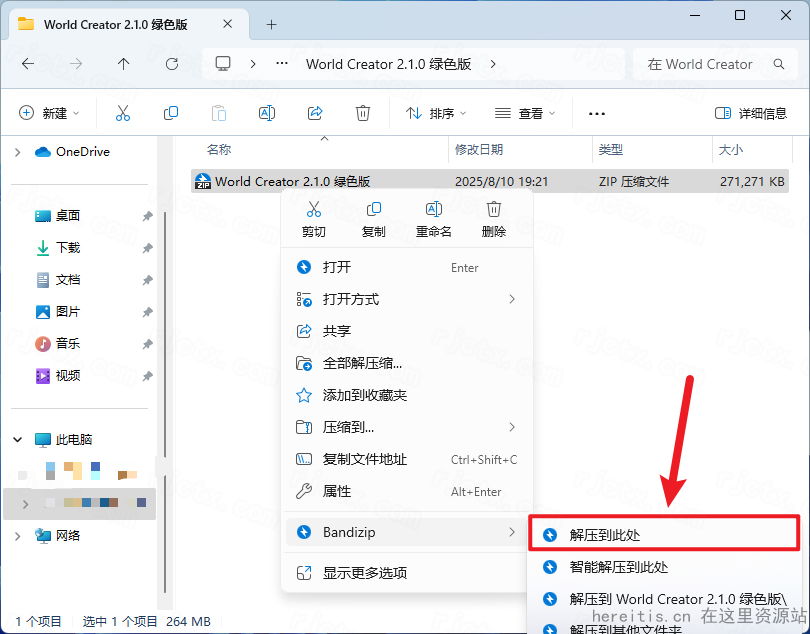
Task: Add a new tab with plus button
Action: point(272,24)
